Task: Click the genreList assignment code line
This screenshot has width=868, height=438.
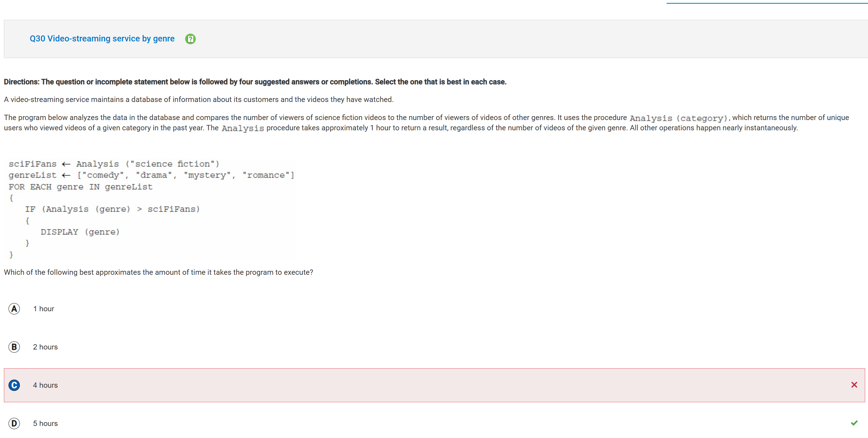Action: click(152, 175)
